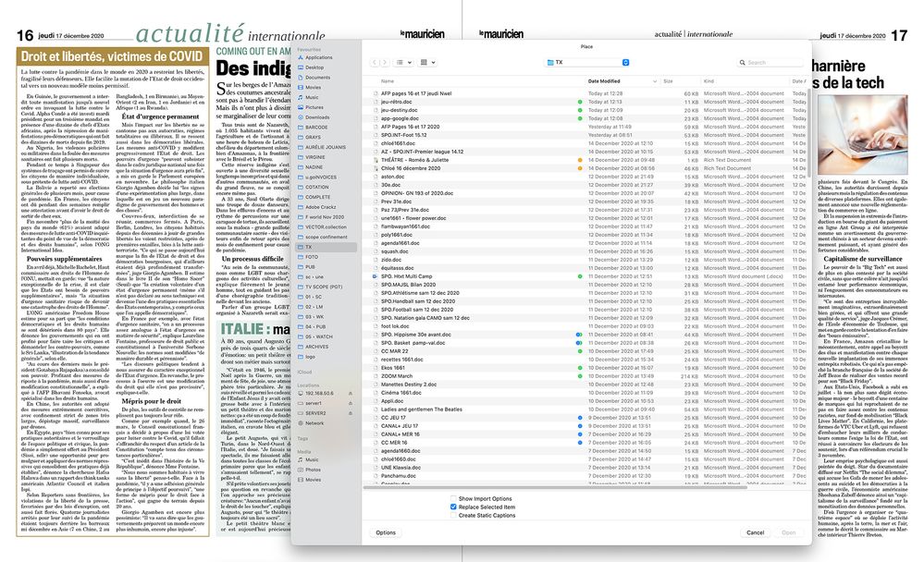Open NADINE folder in the sidebar
This screenshot has width=924, height=562.
[x=314, y=167]
